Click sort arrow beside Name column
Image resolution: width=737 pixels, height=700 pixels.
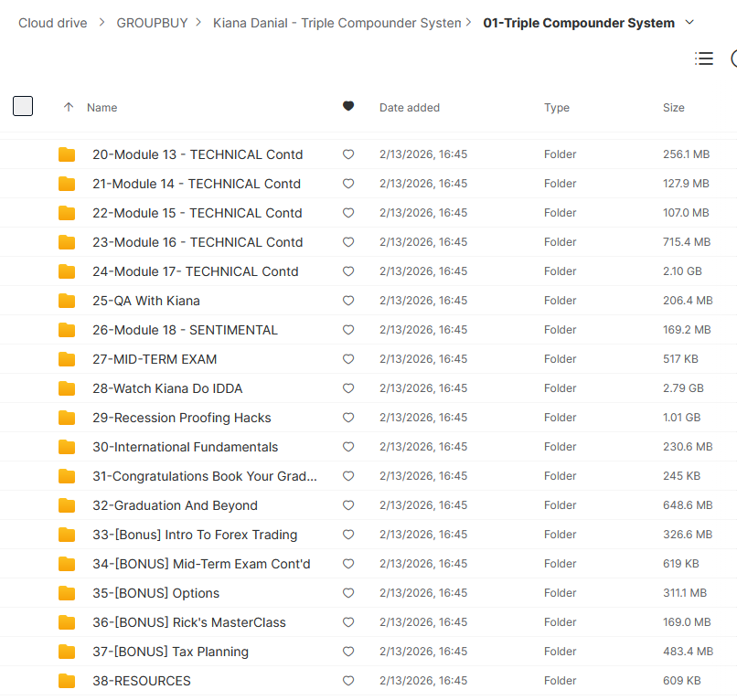coord(69,108)
